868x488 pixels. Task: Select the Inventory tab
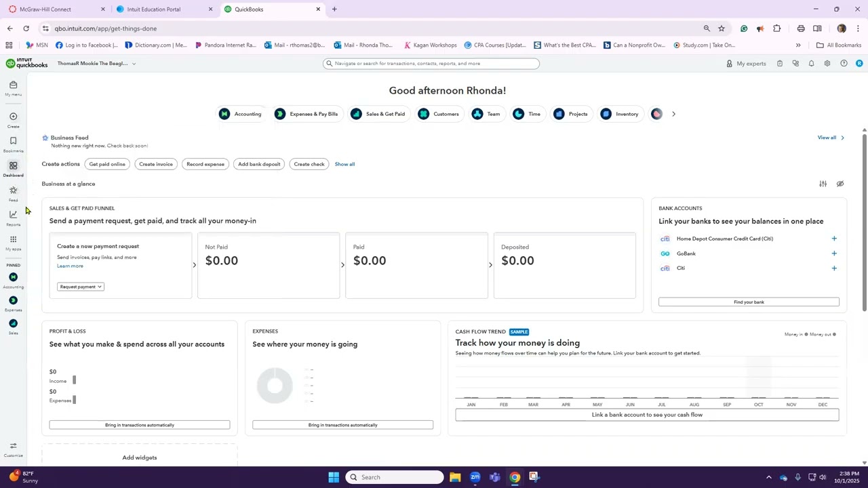[620, 114]
